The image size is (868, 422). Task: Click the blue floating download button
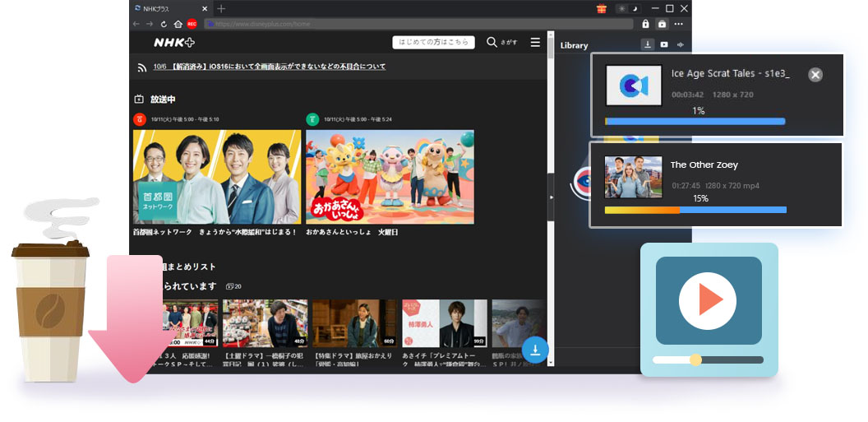(535, 350)
